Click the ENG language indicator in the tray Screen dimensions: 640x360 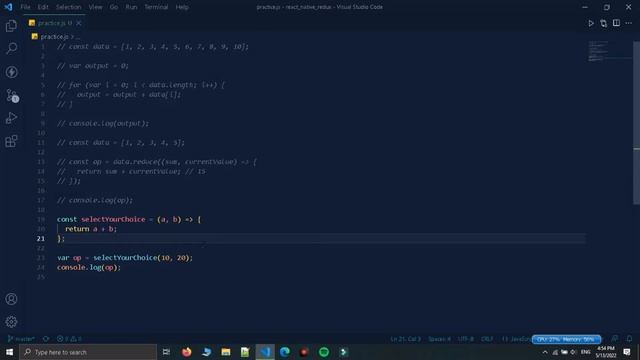click(x=586, y=352)
